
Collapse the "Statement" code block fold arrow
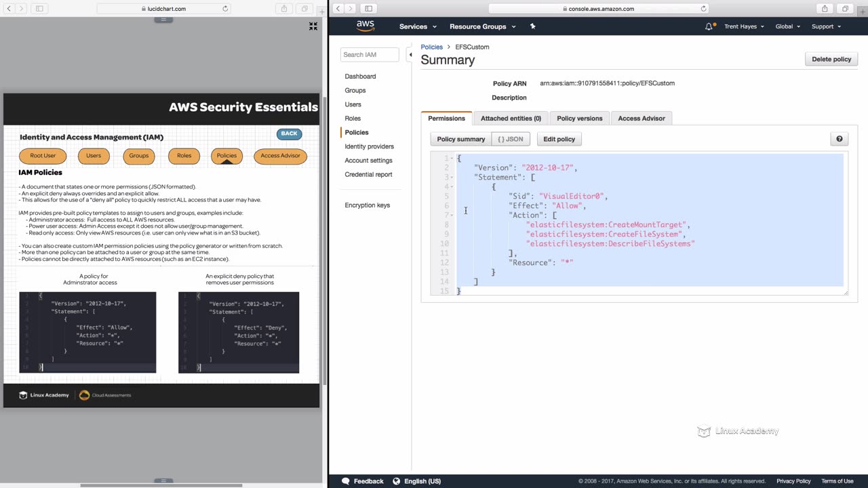(x=452, y=178)
